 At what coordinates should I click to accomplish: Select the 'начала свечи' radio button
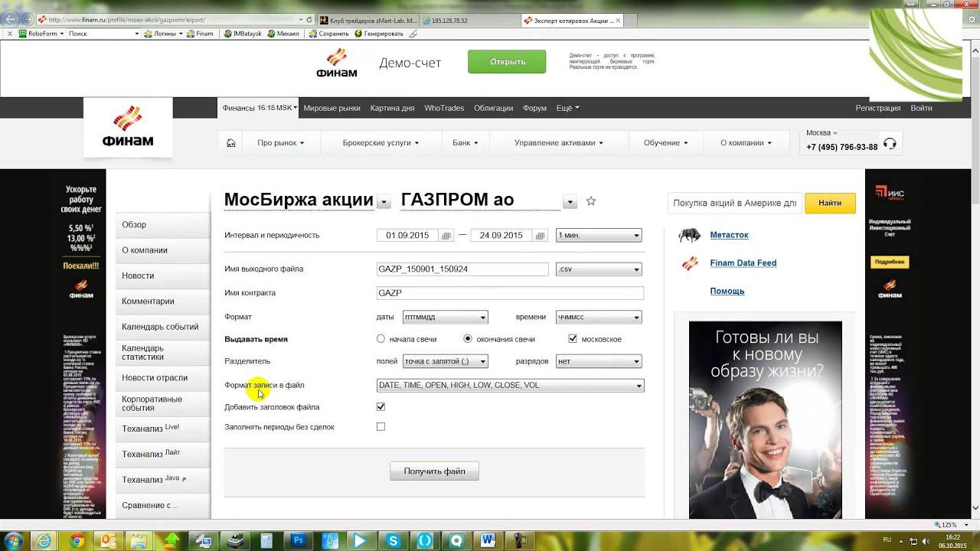381,338
